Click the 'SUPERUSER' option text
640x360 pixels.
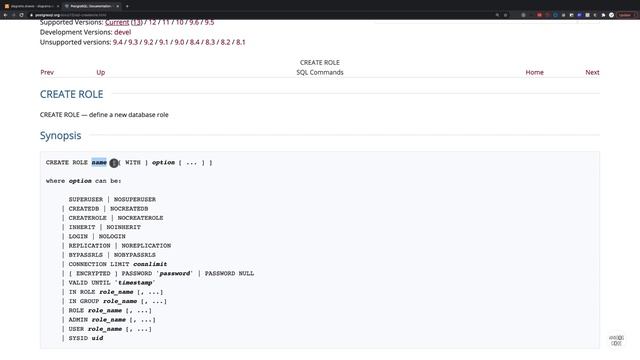pos(86,199)
